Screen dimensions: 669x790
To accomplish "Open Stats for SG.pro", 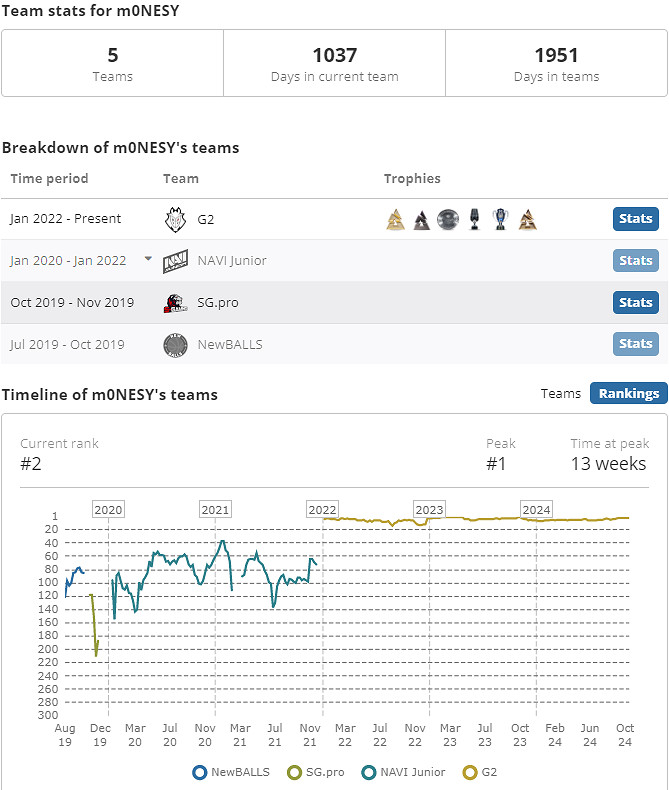I will [x=635, y=302].
